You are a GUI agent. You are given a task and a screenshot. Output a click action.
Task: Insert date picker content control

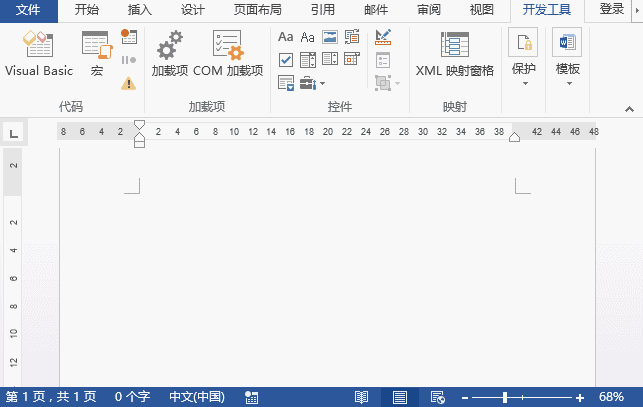(352, 59)
